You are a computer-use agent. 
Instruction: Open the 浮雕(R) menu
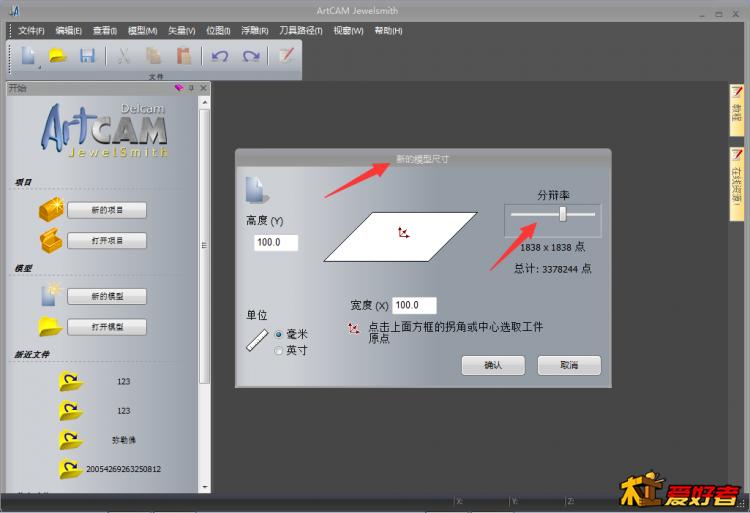pyautogui.click(x=254, y=31)
